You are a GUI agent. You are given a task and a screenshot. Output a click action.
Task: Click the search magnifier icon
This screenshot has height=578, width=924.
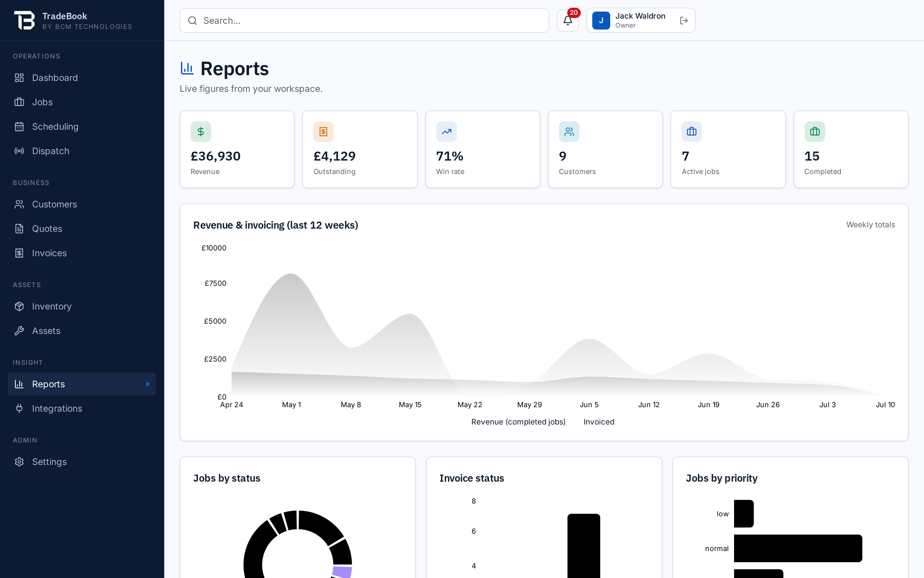tap(193, 21)
